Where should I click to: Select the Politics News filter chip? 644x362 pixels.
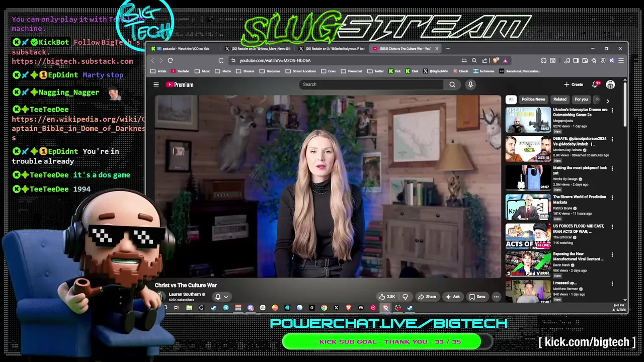[x=533, y=100]
